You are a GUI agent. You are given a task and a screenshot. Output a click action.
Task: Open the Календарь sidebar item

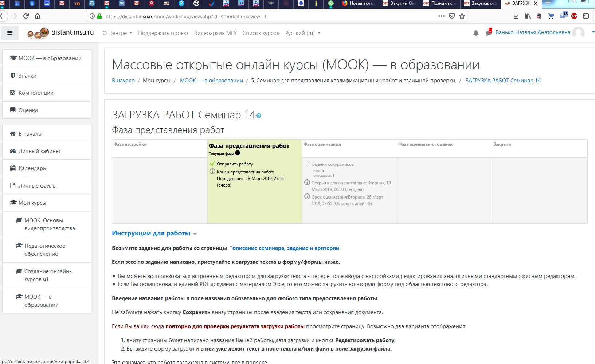(x=32, y=168)
